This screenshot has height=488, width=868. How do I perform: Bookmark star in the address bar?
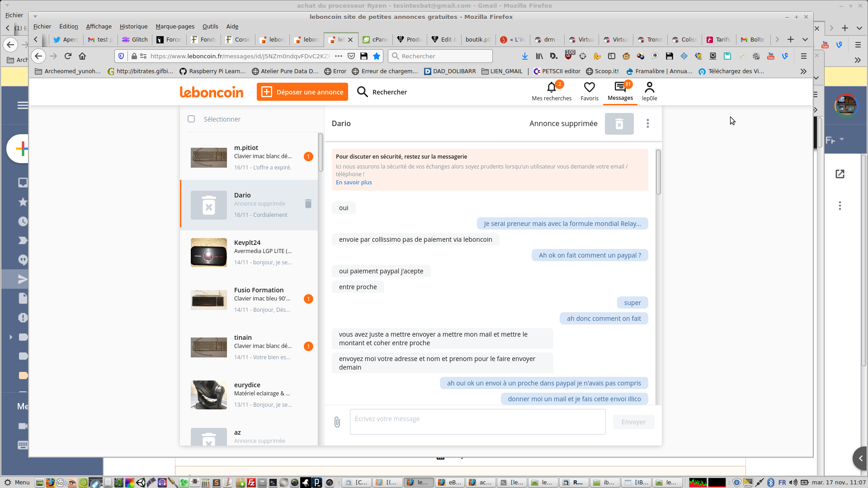(x=377, y=56)
